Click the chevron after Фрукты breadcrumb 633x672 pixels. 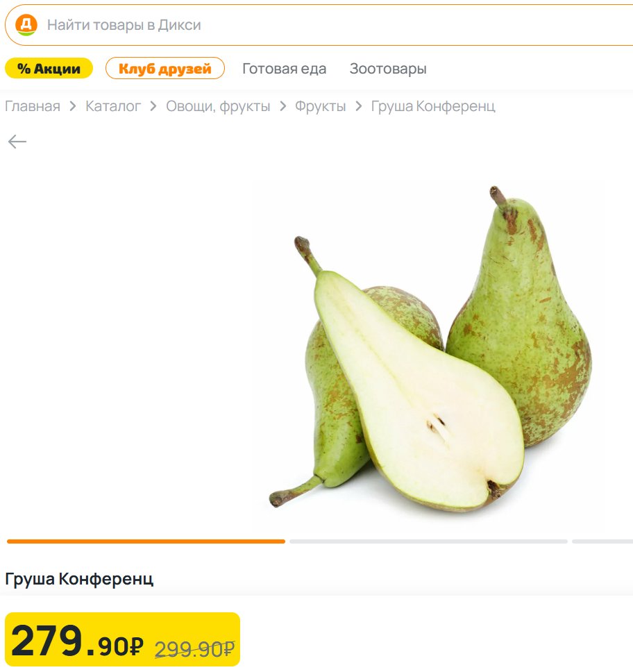tap(359, 106)
